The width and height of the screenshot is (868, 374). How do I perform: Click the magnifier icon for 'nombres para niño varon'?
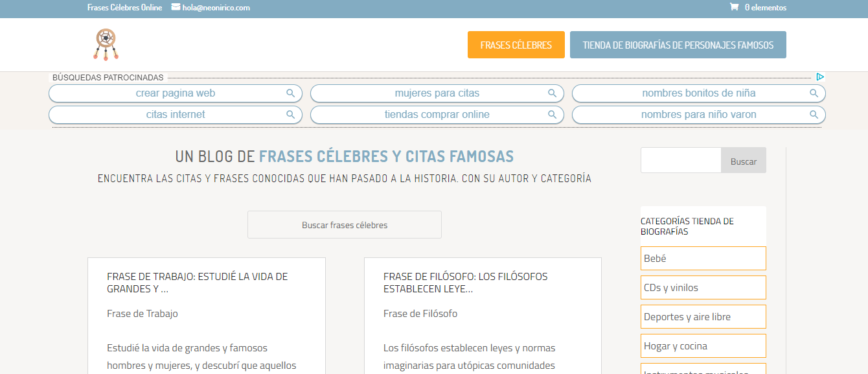[x=814, y=115]
